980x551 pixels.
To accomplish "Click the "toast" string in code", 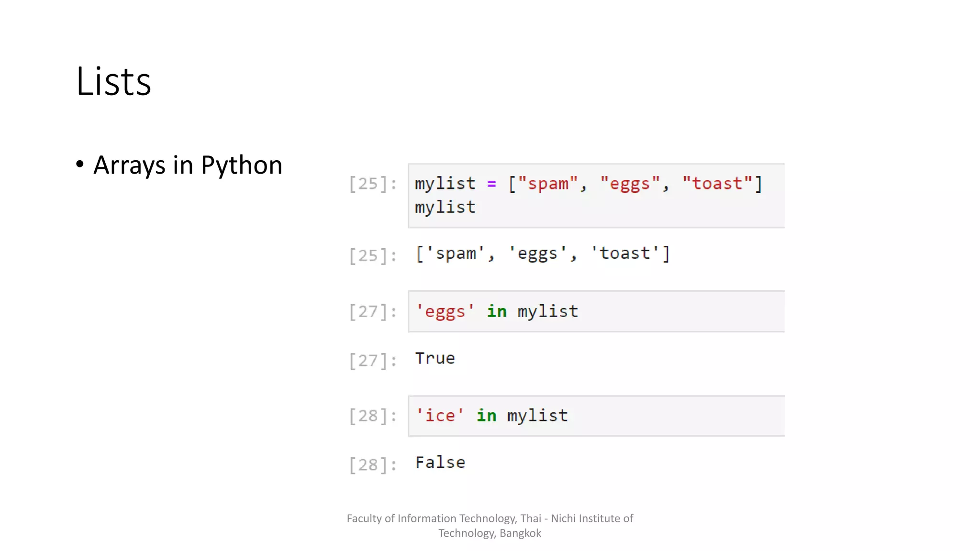I will [x=717, y=184].
